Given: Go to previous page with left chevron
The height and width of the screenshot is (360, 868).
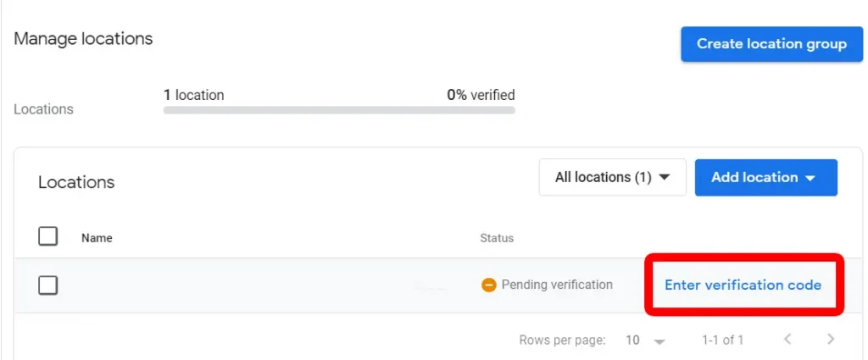Looking at the screenshot, I should click(x=787, y=340).
